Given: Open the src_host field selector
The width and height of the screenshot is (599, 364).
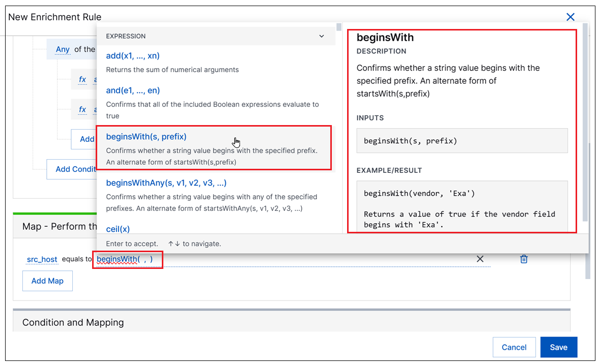Looking at the screenshot, I should click(42, 259).
